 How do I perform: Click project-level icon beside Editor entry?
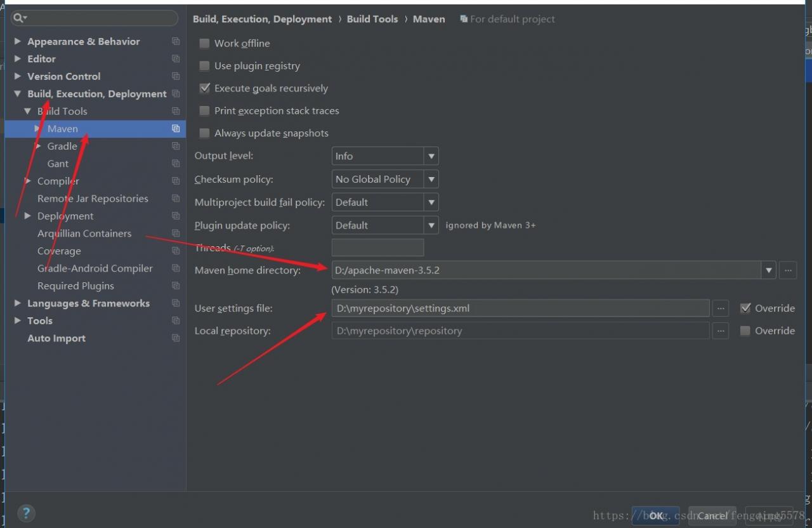click(176, 59)
